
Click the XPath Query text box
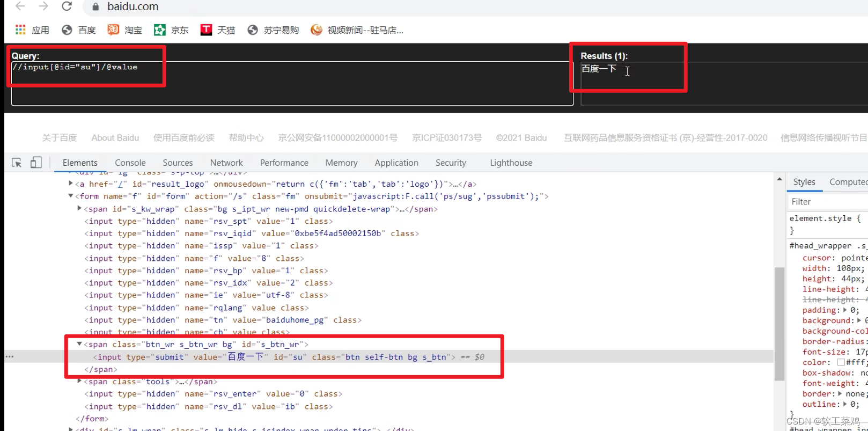click(292, 83)
